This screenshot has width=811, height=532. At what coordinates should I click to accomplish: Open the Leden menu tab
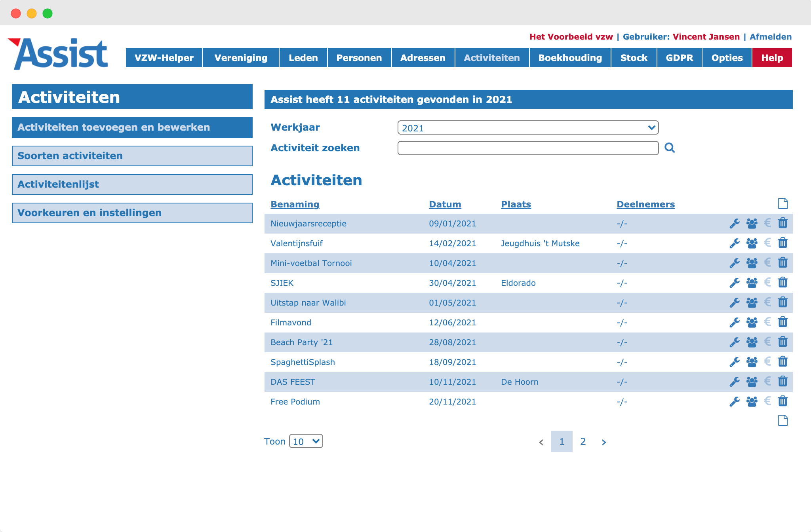click(x=303, y=58)
